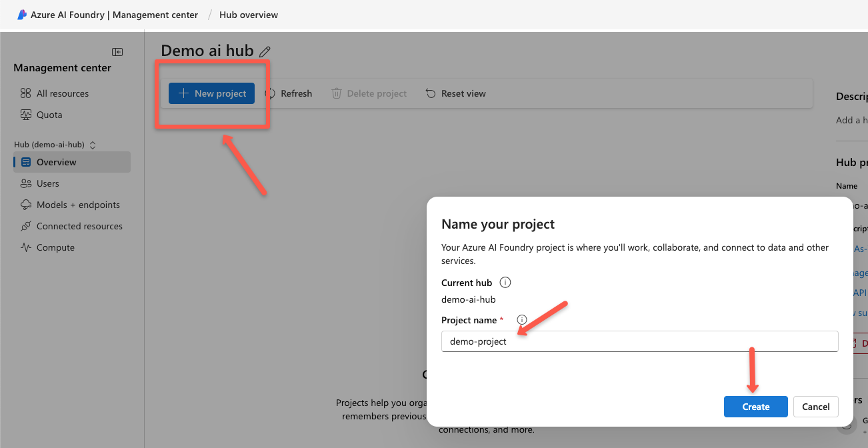
Task: Show the Project name info tooltip
Action: click(x=522, y=319)
